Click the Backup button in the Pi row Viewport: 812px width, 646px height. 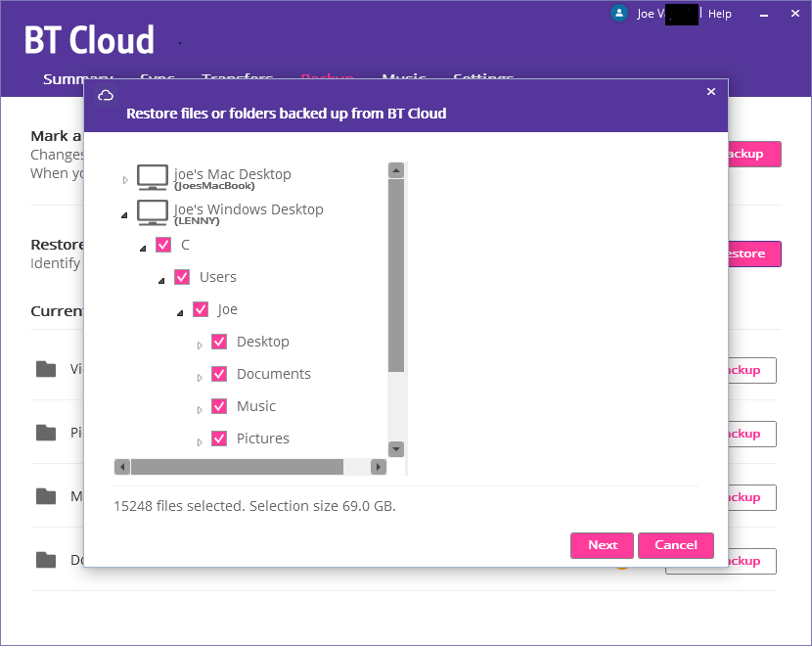752,434
